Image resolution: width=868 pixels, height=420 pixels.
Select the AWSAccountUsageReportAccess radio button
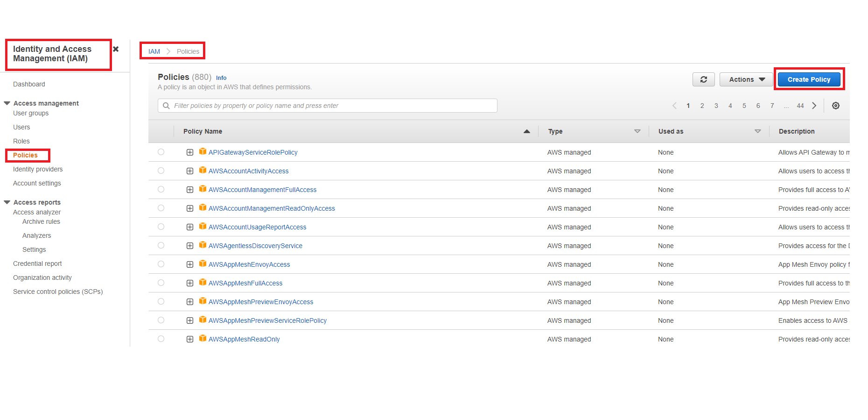tap(161, 227)
